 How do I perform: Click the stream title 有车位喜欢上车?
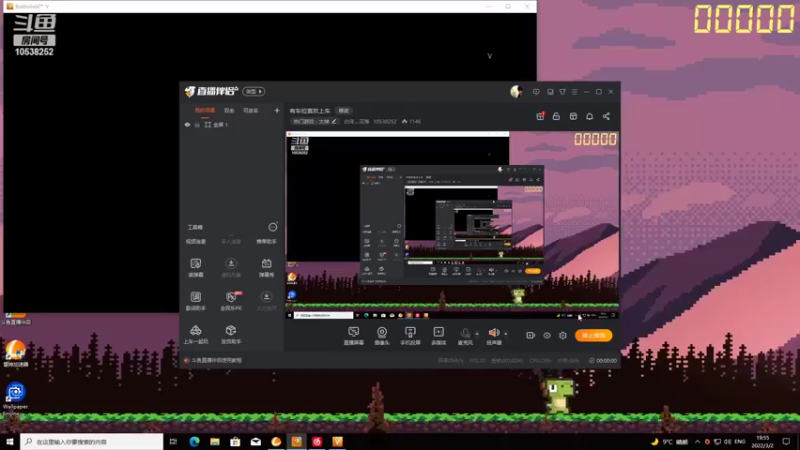(x=310, y=111)
